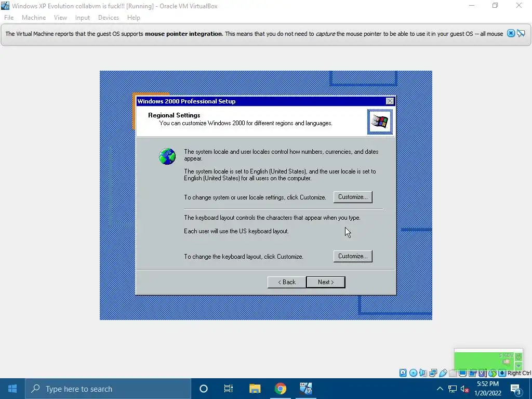The image size is (532, 399).
Task: Click the keyboard capture down-arrow status icon
Action: pos(502,373)
